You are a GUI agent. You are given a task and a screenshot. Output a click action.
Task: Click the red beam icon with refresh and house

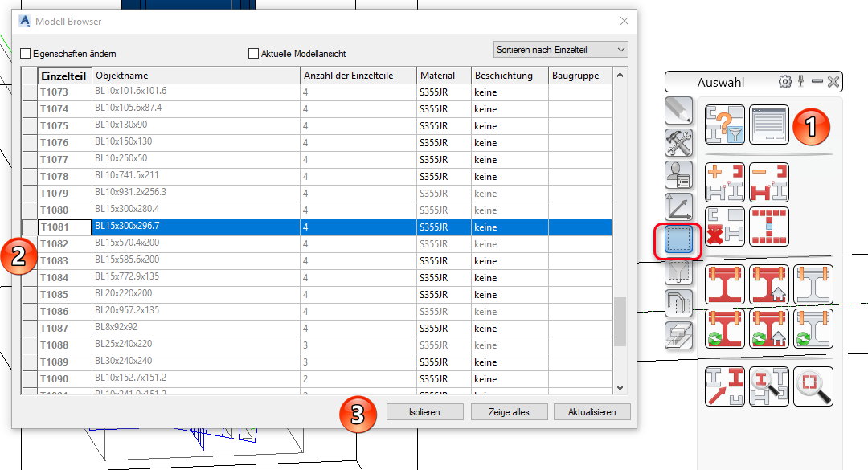point(769,329)
